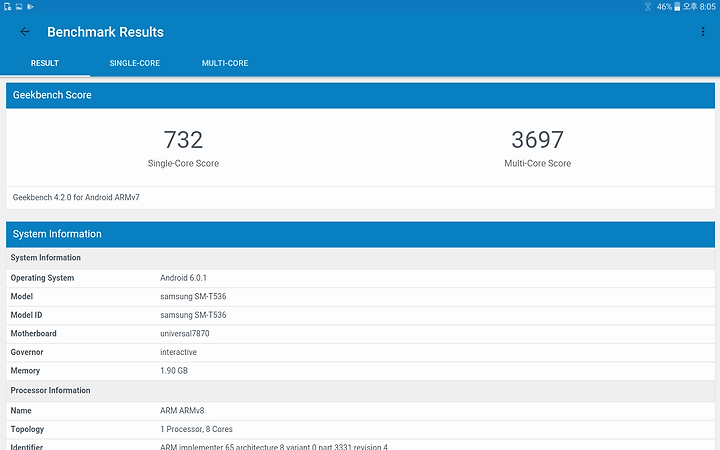This screenshot has width=720, height=450.
Task: Tap the 1 Processor, 8 Cores value
Action: click(x=196, y=429)
